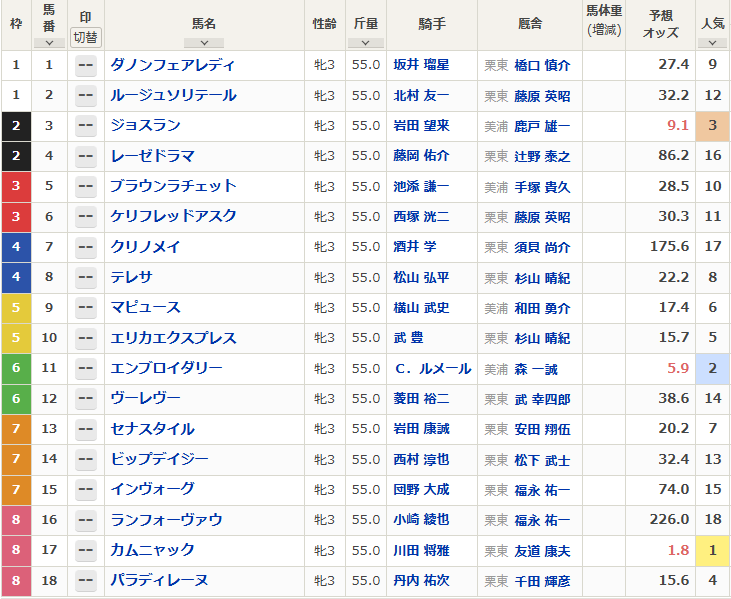Open jockey page for 武 豊

[410, 338]
